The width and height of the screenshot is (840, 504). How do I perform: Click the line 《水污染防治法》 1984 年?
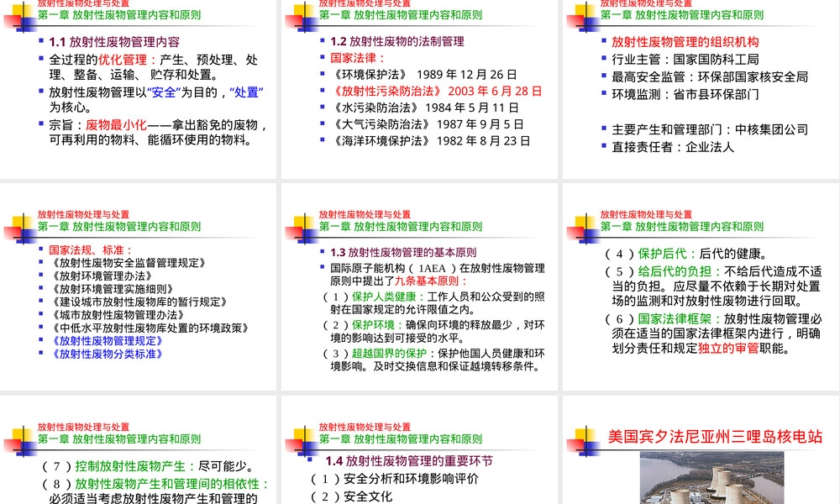(x=424, y=108)
